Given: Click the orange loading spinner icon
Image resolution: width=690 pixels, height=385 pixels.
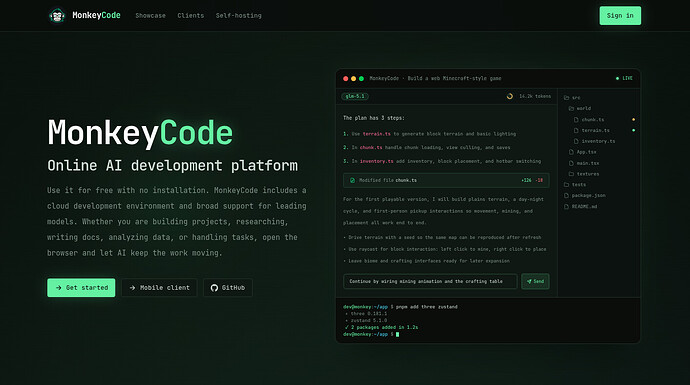Looking at the screenshot, I should [x=510, y=96].
